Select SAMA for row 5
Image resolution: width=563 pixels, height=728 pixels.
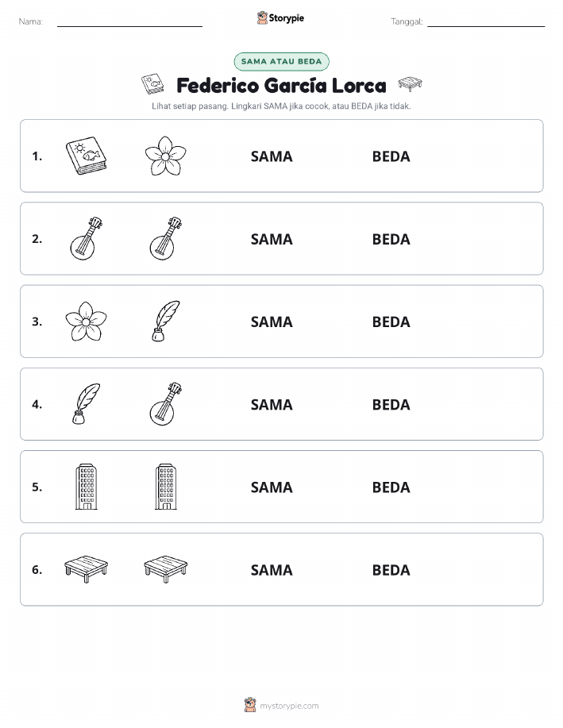point(272,487)
